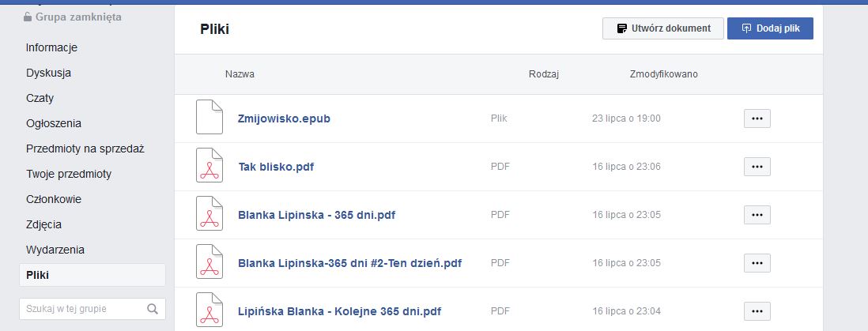The width and height of the screenshot is (868, 331).
Task: Go to Dyskusja in the group sidebar
Action: click(x=48, y=73)
